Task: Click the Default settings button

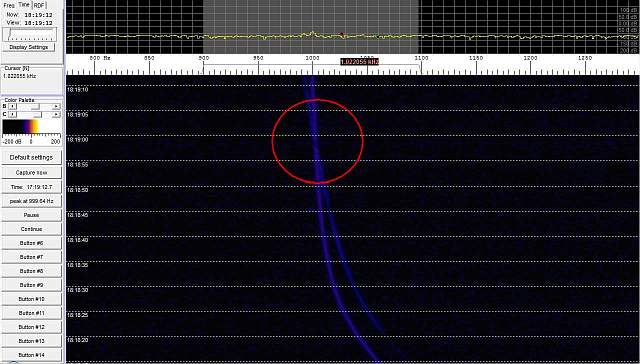Action: click(31, 158)
